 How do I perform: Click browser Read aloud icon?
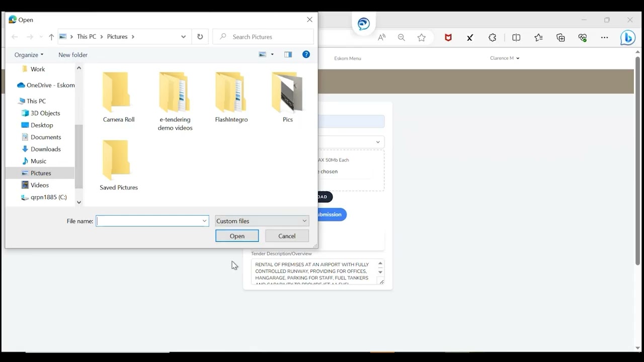coord(382,38)
